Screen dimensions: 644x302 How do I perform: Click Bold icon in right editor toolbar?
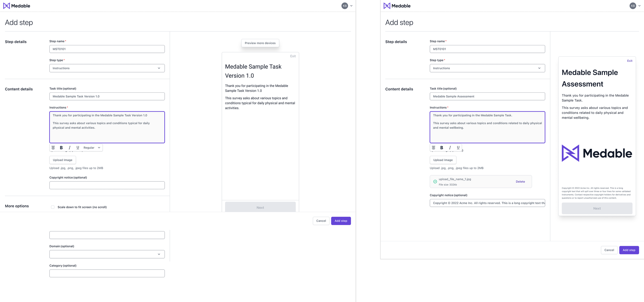click(x=442, y=148)
